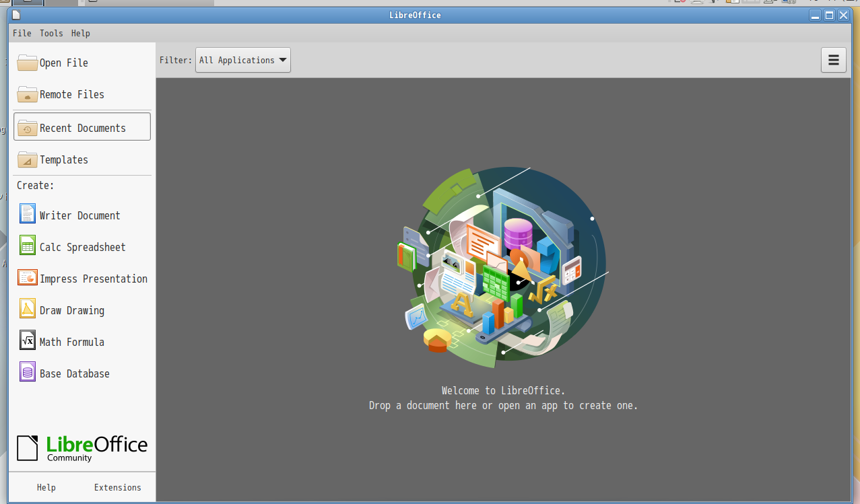This screenshot has width=860, height=504.
Task: Launch a new Draw Drawing
Action: pos(82,310)
